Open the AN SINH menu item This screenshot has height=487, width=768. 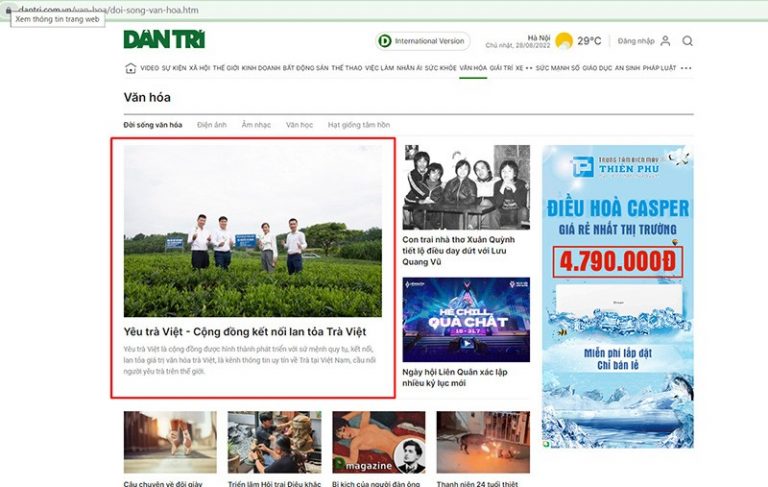pos(627,68)
